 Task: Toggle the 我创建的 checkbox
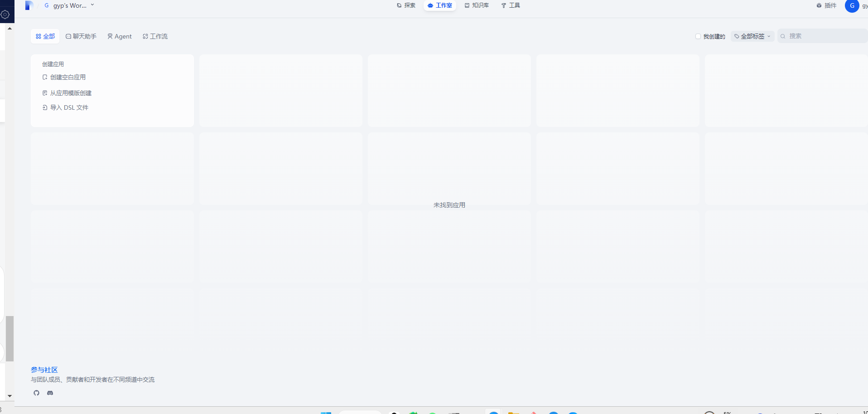point(698,36)
